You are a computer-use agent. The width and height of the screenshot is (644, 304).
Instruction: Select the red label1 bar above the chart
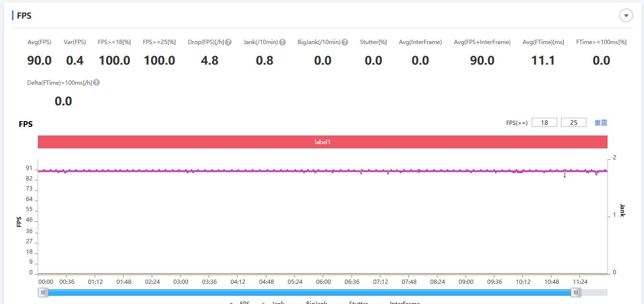322,142
